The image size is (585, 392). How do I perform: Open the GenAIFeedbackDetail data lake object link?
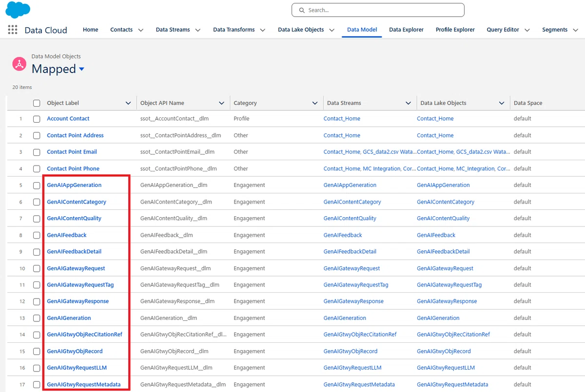coord(443,252)
